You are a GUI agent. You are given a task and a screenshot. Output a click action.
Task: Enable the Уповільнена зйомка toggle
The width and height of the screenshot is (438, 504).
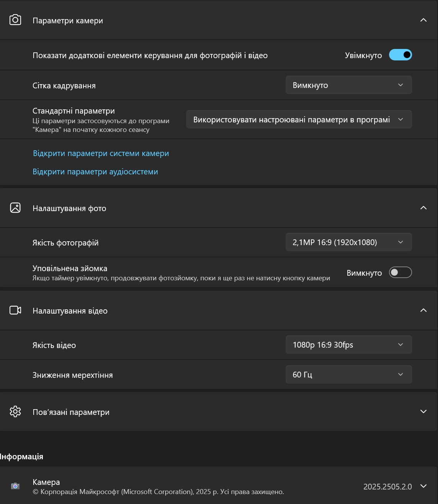pos(400,273)
